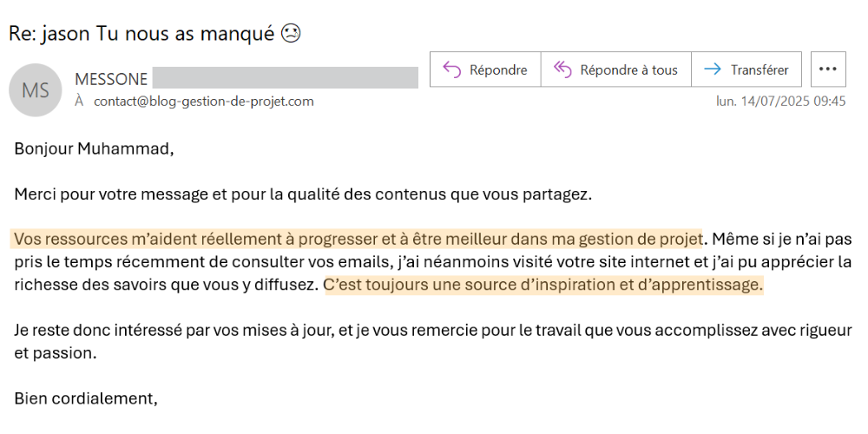
Task: Click highlighted sentence C'est toujours une source
Action: coord(543,285)
